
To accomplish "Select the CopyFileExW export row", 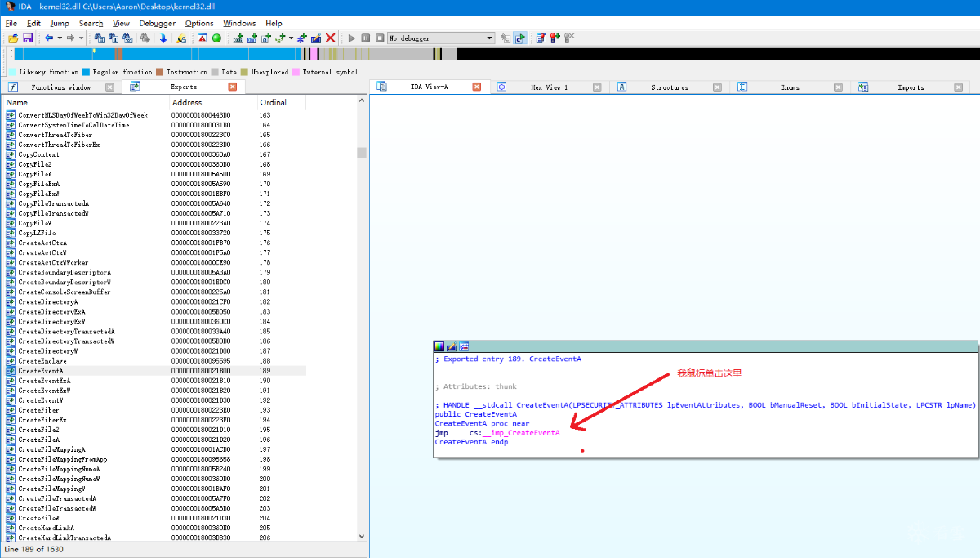I will coord(155,194).
